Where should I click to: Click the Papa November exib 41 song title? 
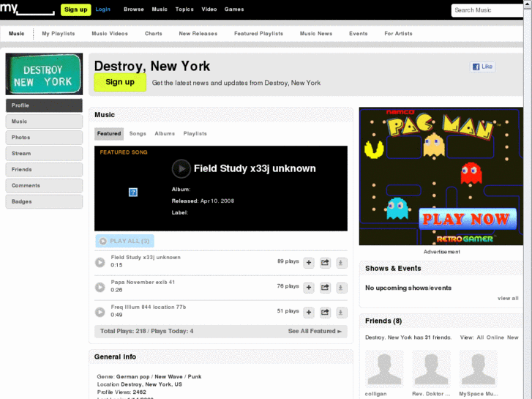pyautogui.click(x=143, y=282)
